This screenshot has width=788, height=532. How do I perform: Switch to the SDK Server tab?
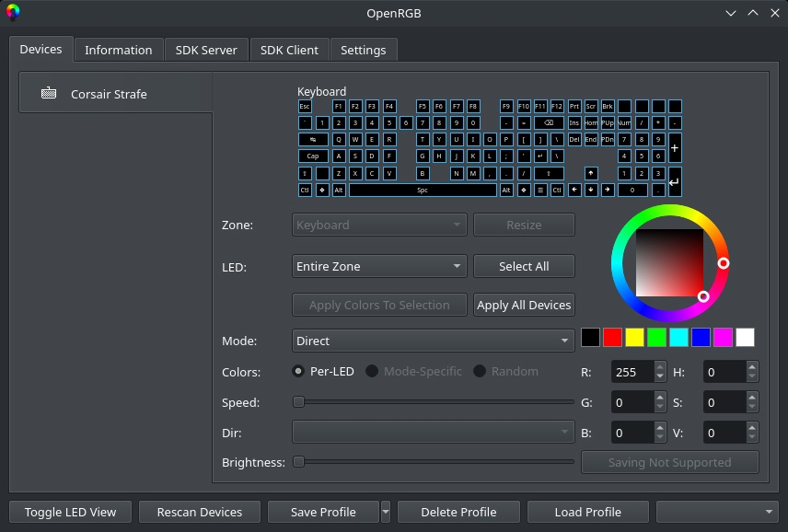click(x=206, y=50)
